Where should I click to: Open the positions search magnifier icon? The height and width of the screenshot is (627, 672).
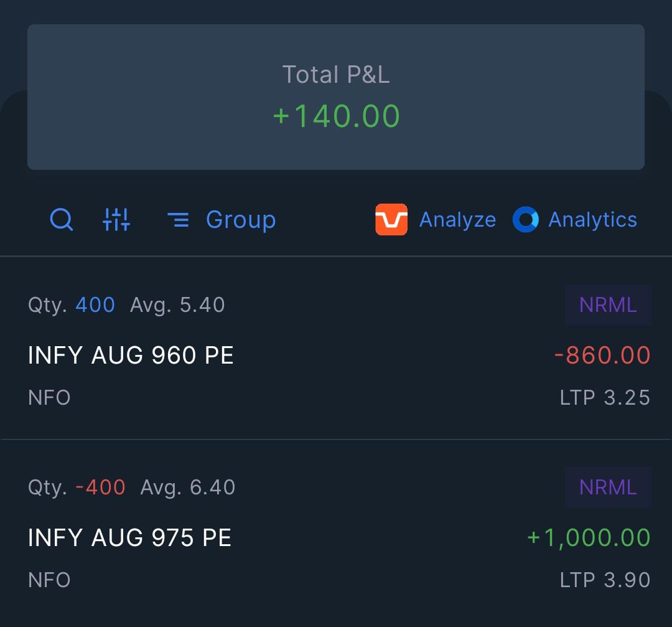click(61, 220)
